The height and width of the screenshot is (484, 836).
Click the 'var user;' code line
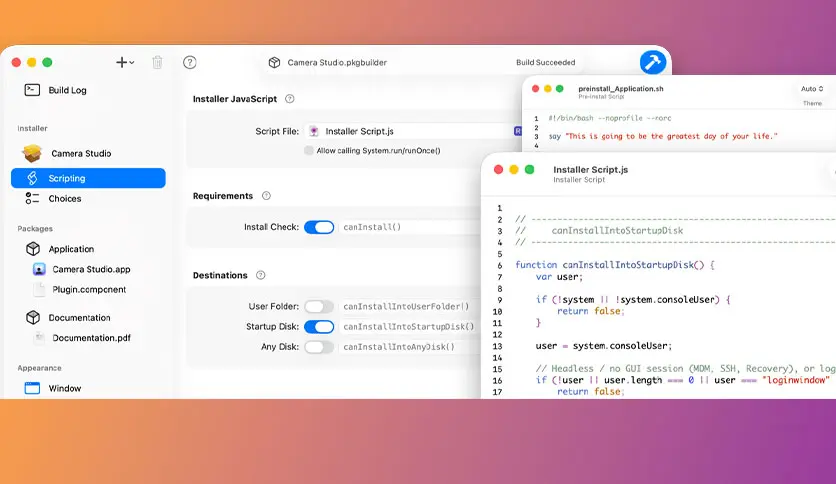click(559, 277)
